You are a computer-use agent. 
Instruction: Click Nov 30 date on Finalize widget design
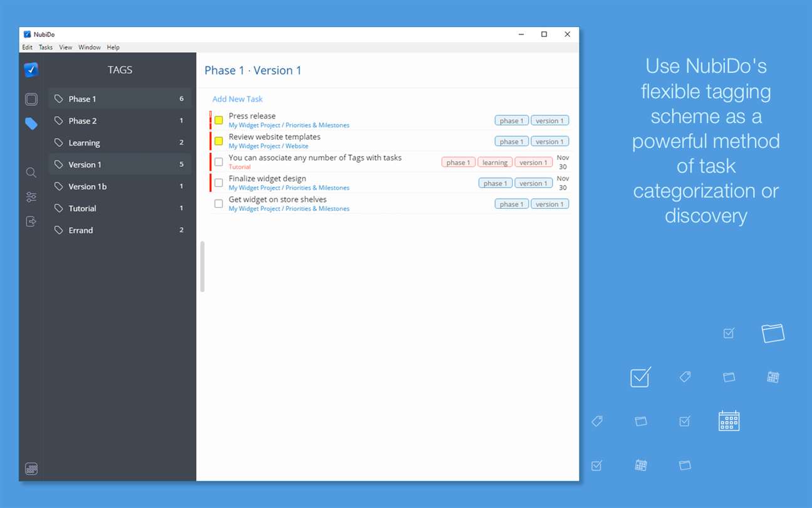563,183
